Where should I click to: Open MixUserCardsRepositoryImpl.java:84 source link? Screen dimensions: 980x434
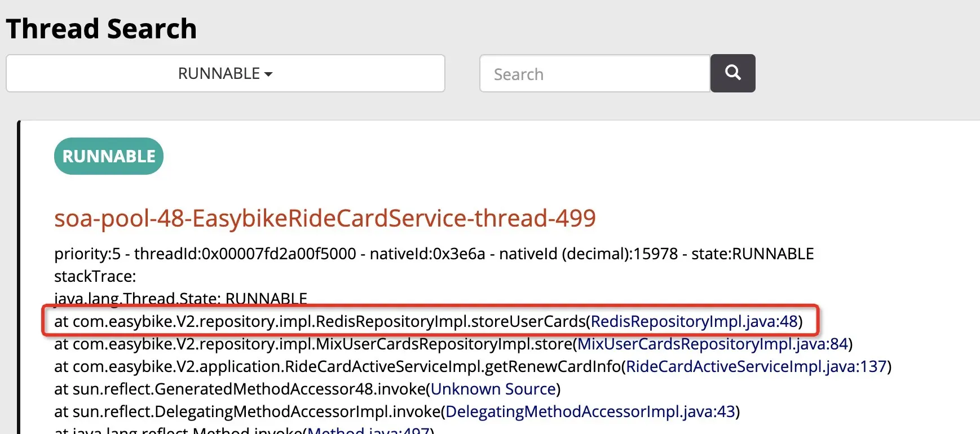coord(713,344)
